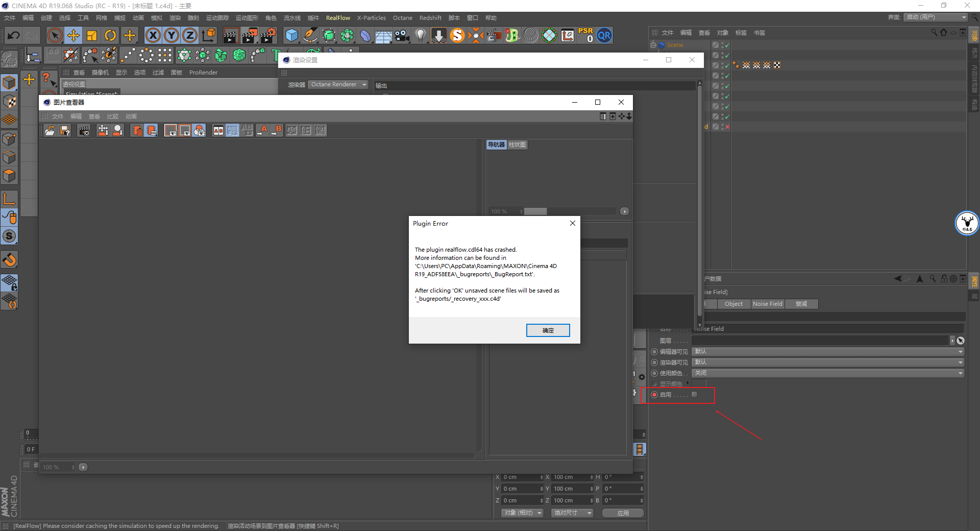
Task: Open Redshift menu
Action: pos(430,18)
